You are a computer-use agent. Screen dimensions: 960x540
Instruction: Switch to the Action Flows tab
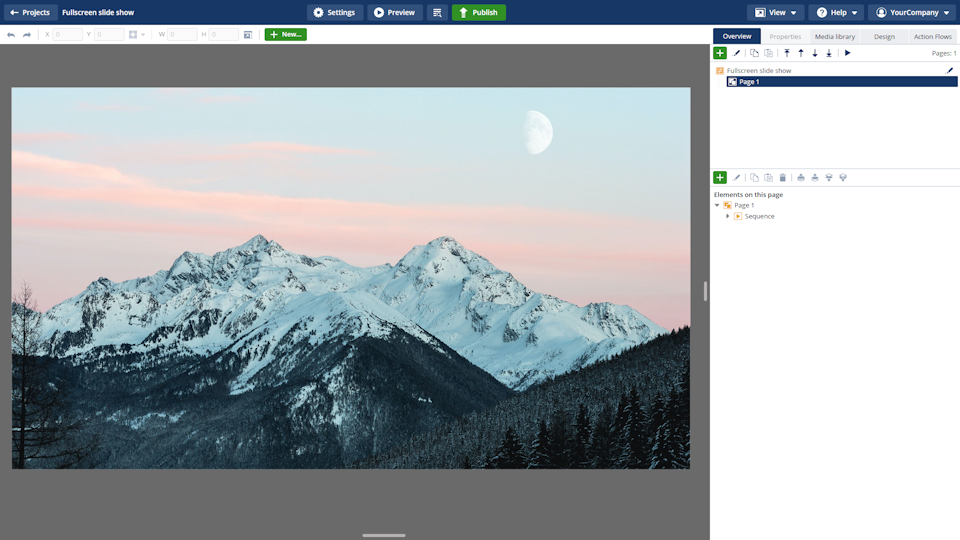tap(932, 36)
